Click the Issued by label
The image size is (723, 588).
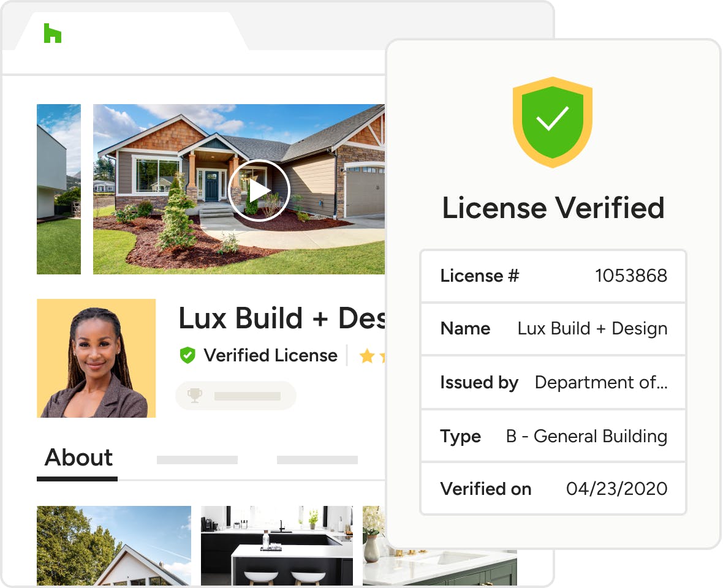(x=479, y=382)
